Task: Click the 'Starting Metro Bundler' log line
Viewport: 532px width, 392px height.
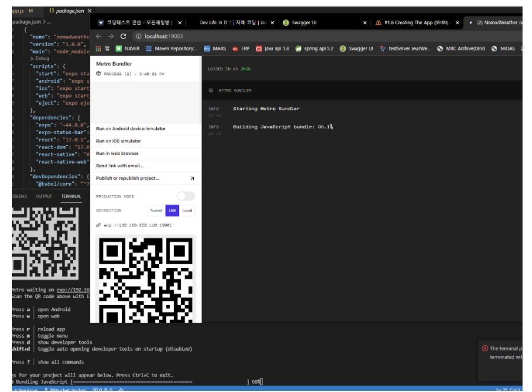Action: pos(267,109)
